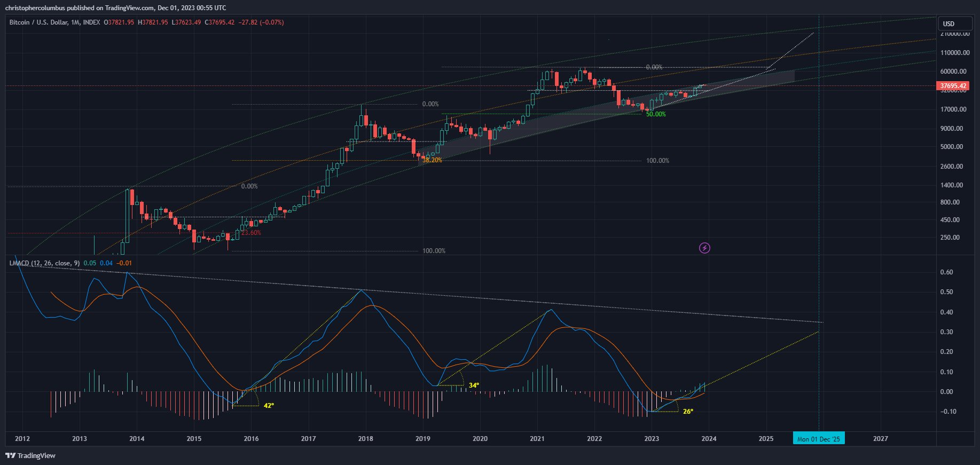Click the christophercolumbus publisher name
Viewport: 980px width, 465px height.
35,8
